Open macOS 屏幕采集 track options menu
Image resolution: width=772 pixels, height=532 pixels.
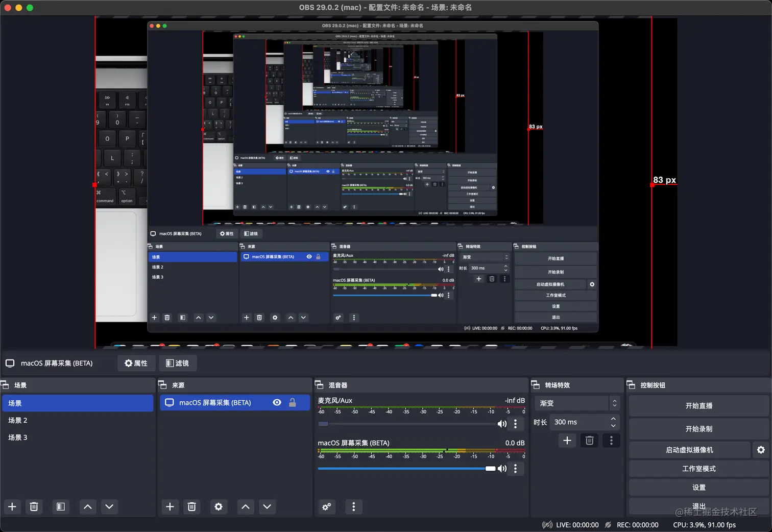pos(515,468)
